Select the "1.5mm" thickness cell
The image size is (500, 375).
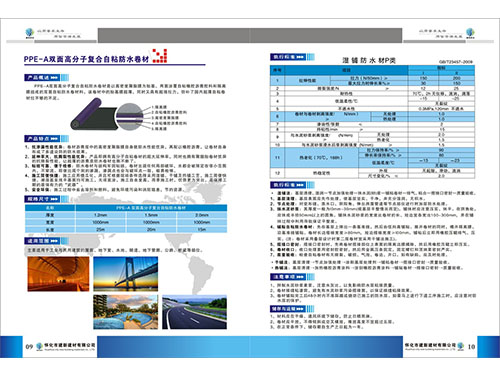[x=151, y=215]
